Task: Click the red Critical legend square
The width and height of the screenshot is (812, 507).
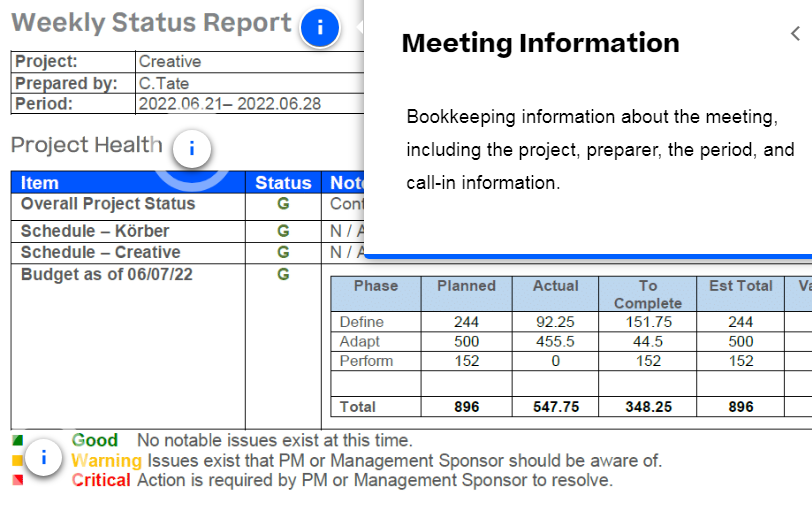Action: (x=17, y=480)
